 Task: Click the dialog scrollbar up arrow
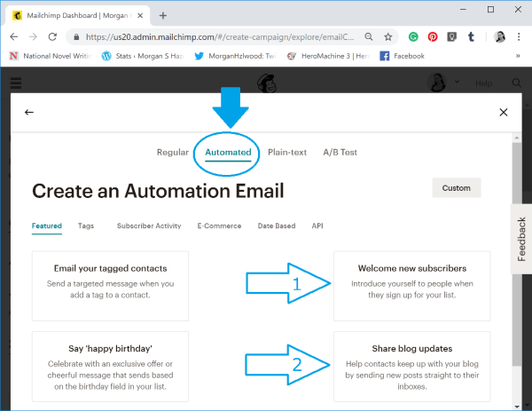pos(517,138)
